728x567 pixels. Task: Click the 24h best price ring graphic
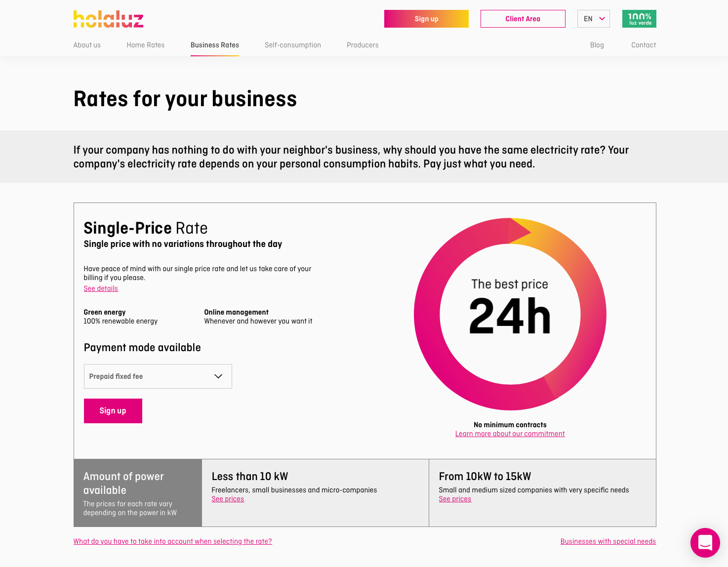510,314
